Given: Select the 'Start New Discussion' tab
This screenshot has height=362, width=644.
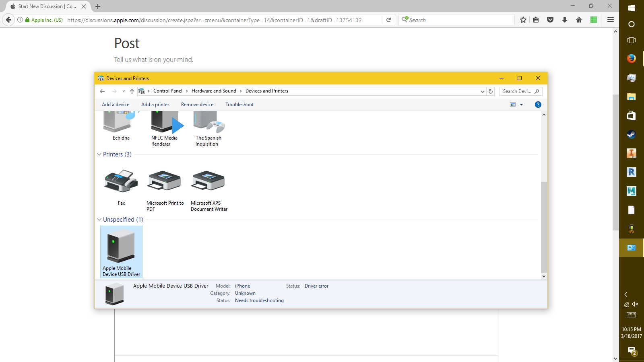Looking at the screenshot, I should [47, 6].
